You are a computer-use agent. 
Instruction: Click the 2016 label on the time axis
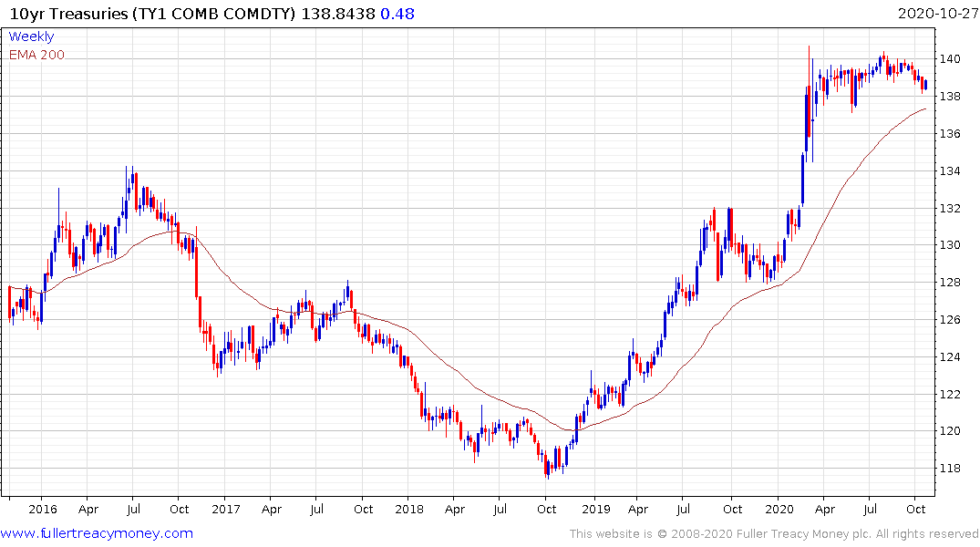tap(43, 509)
